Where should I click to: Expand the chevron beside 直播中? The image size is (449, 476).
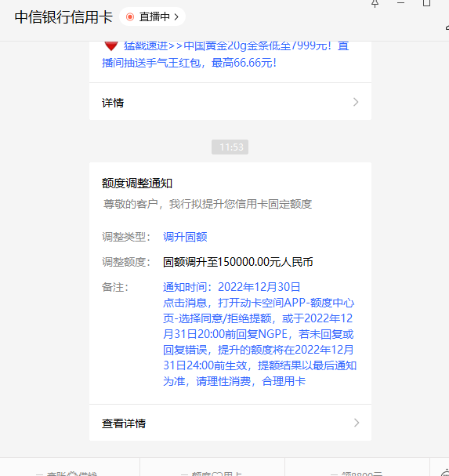[176, 17]
